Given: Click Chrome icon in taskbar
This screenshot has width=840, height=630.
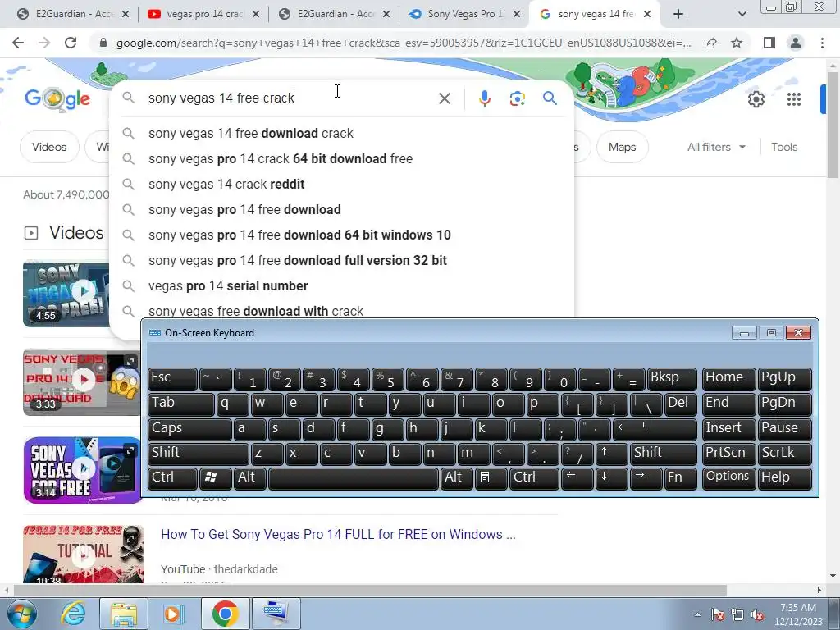Looking at the screenshot, I should pyautogui.click(x=225, y=614).
